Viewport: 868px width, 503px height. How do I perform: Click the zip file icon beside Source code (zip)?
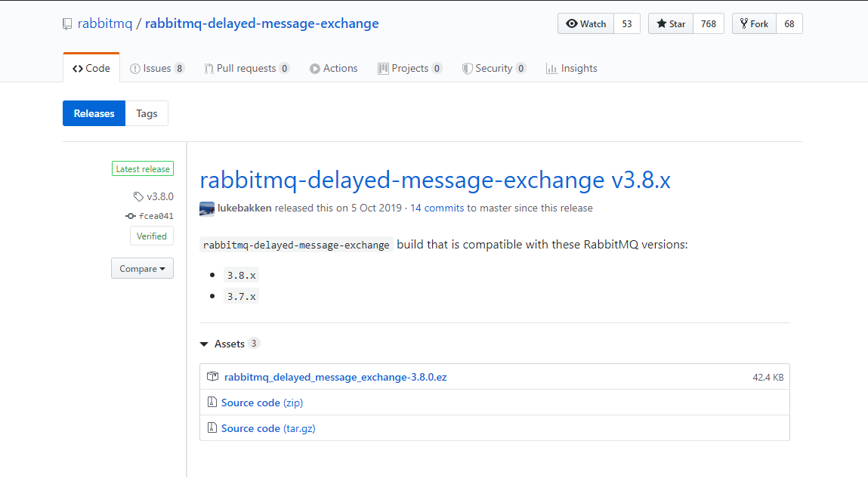pos(212,403)
